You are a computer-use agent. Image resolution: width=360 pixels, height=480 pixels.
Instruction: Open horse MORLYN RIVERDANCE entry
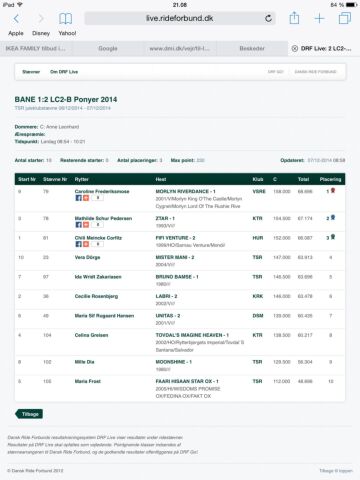185,191
